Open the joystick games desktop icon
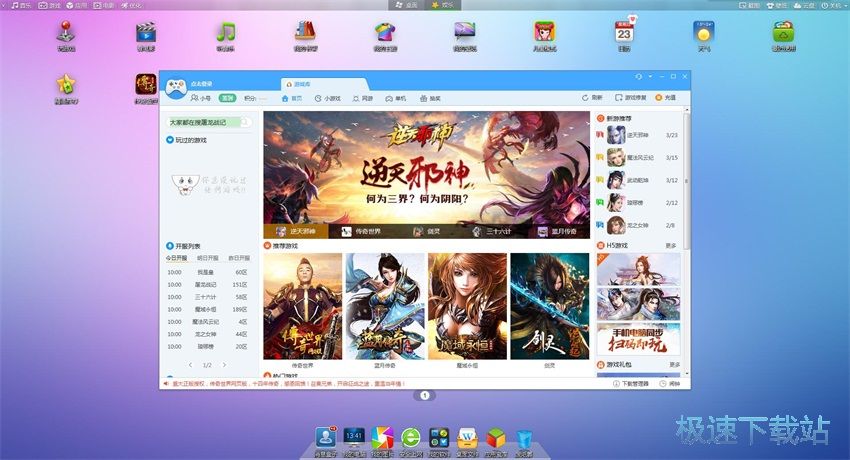 [x=66, y=33]
